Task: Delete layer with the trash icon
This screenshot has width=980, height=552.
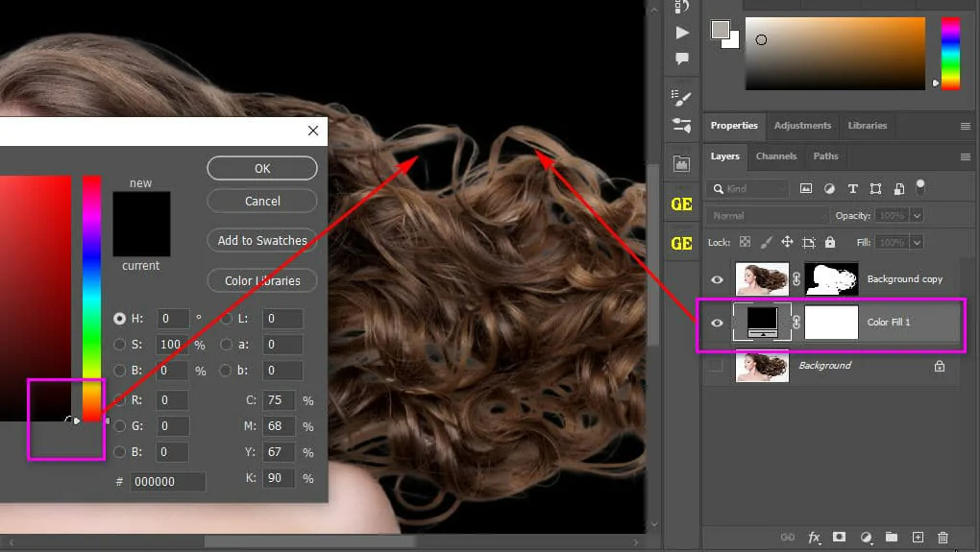Action: pos(943,537)
